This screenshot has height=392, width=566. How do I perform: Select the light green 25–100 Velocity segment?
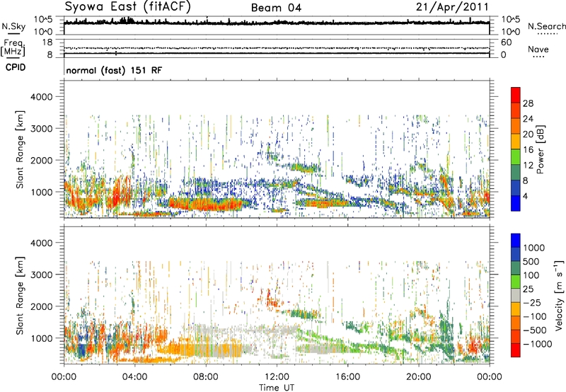click(x=516, y=282)
